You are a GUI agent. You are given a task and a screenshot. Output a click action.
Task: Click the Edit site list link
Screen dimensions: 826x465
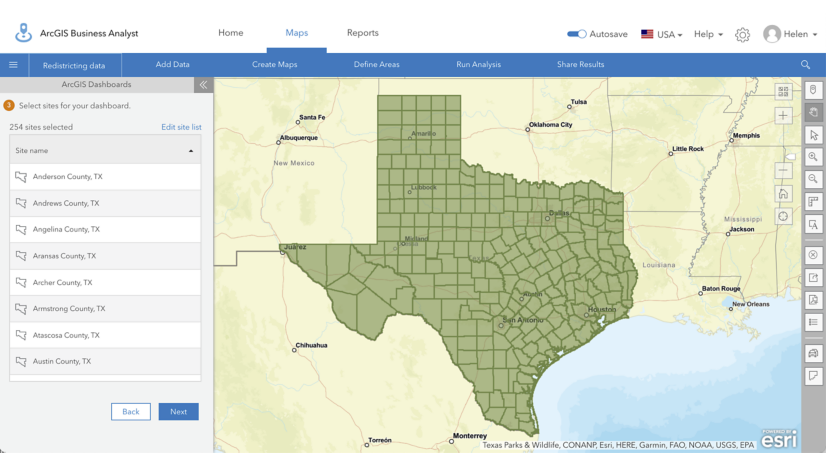181,127
